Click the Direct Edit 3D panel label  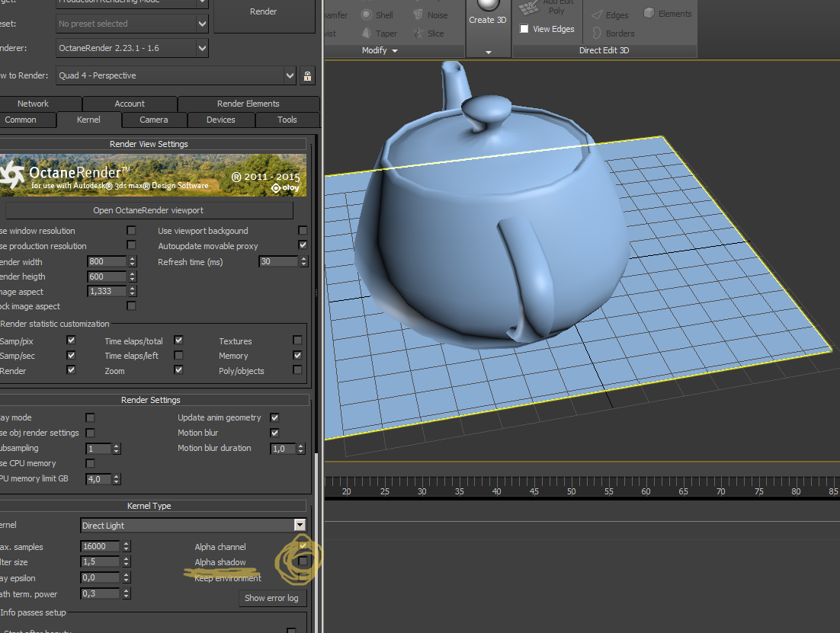(x=604, y=50)
